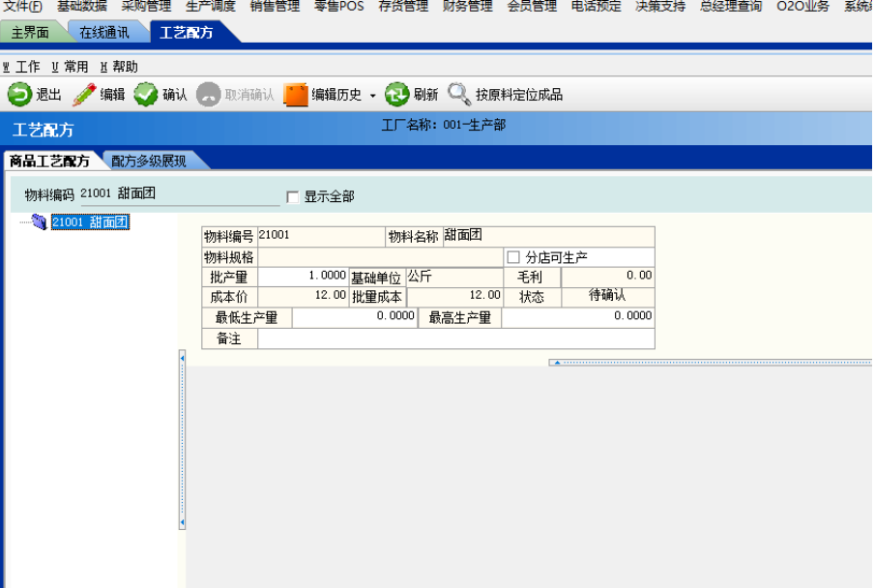The width and height of the screenshot is (875, 588).
Task: Open the 基础数据 menu
Action: [x=82, y=6]
